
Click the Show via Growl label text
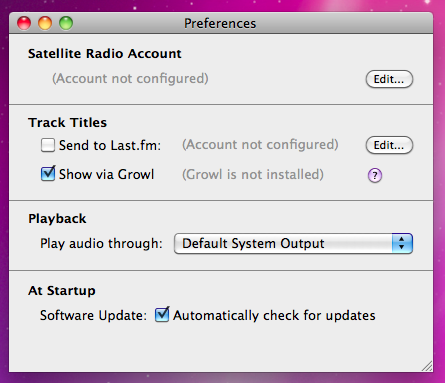point(106,174)
